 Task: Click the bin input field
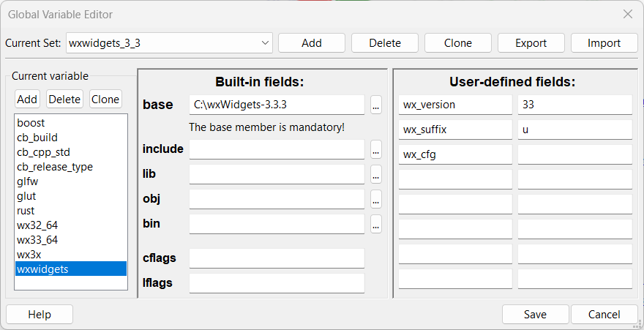point(277,224)
